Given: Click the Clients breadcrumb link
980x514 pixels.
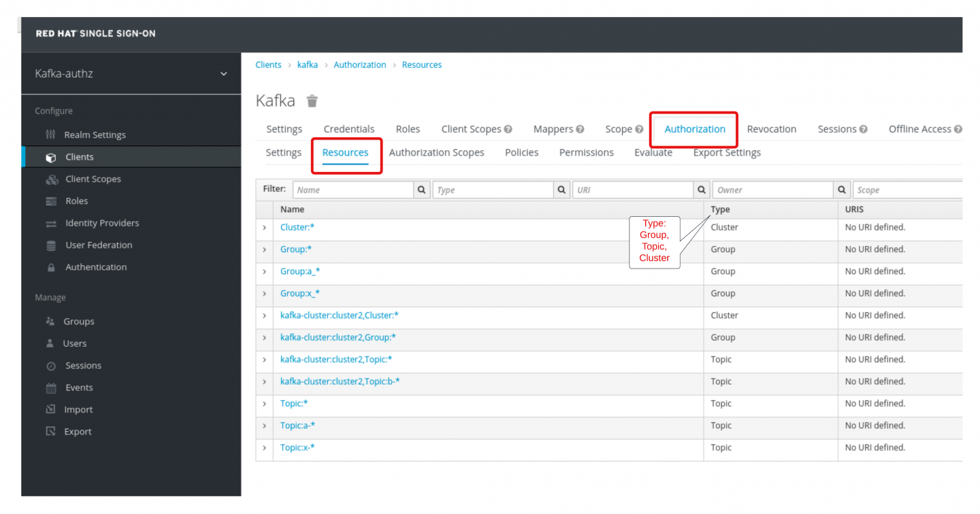Looking at the screenshot, I should pyautogui.click(x=268, y=65).
